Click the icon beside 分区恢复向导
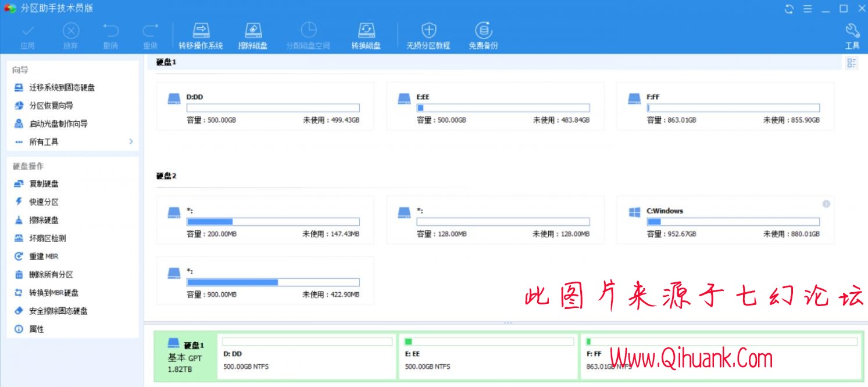 point(19,106)
